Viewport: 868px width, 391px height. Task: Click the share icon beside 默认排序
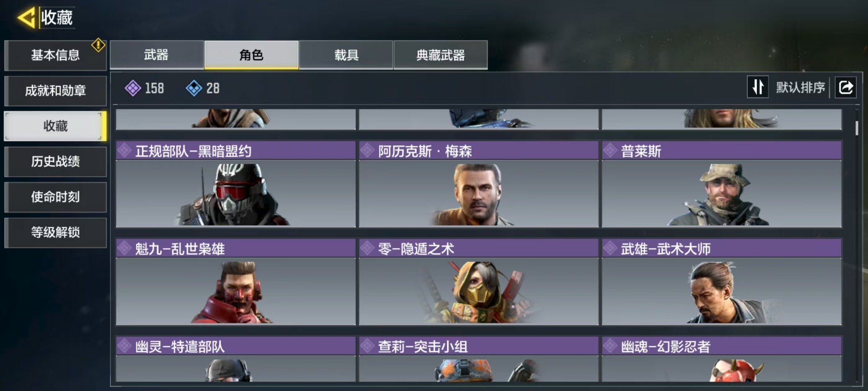[845, 87]
